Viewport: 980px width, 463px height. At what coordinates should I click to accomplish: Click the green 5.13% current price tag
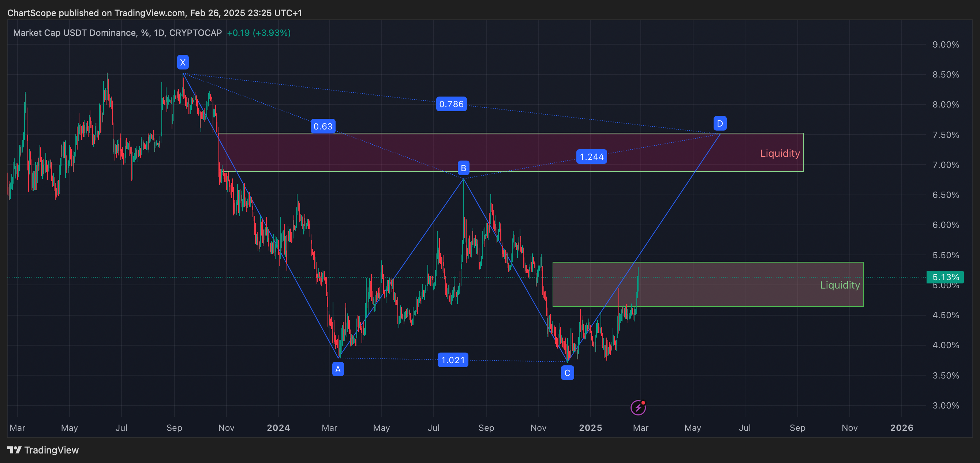click(x=945, y=277)
